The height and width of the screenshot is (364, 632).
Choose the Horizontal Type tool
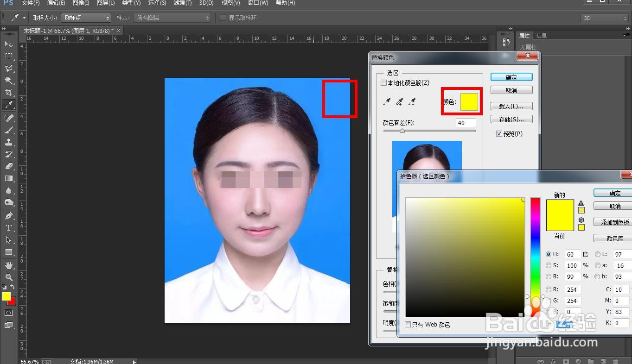coord(8,228)
